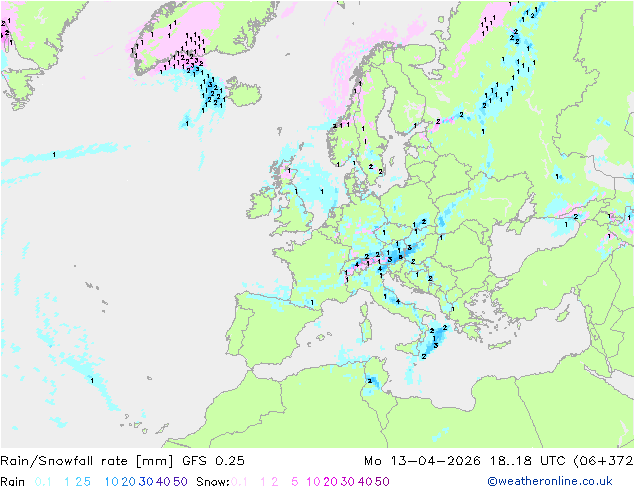Click the '18..18 UTC' time label
634x490 pixels.
point(528,461)
